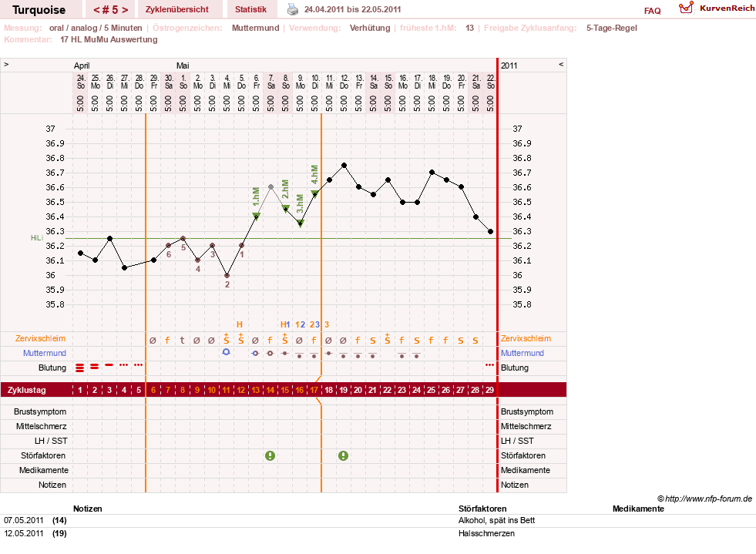Click the 1.hM green triangle marker
The image size is (756, 554).
256,216
